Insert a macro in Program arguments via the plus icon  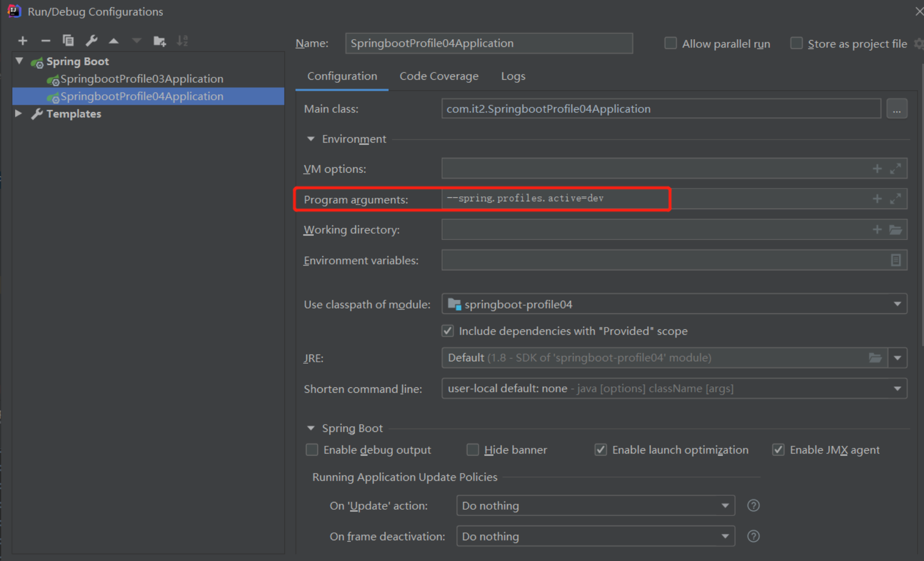tap(877, 199)
